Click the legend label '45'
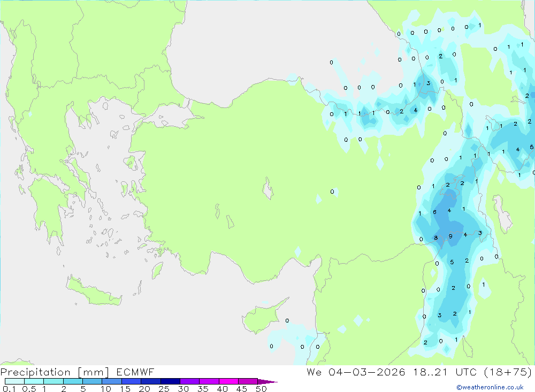 [242, 389]
